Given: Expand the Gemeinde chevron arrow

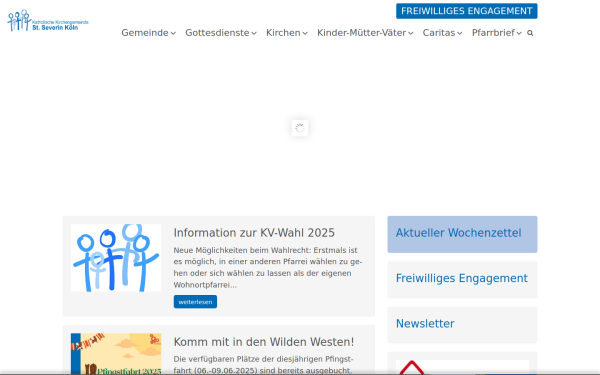Looking at the screenshot, I should pyautogui.click(x=173, y=33).
